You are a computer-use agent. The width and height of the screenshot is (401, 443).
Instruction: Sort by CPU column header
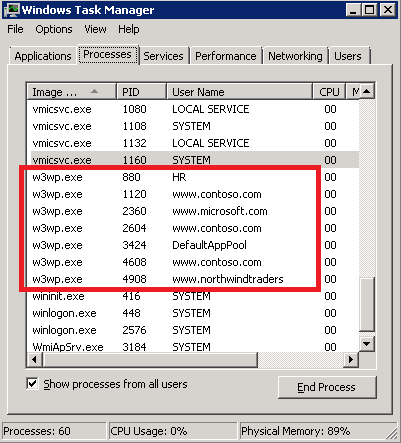(329, 91)
